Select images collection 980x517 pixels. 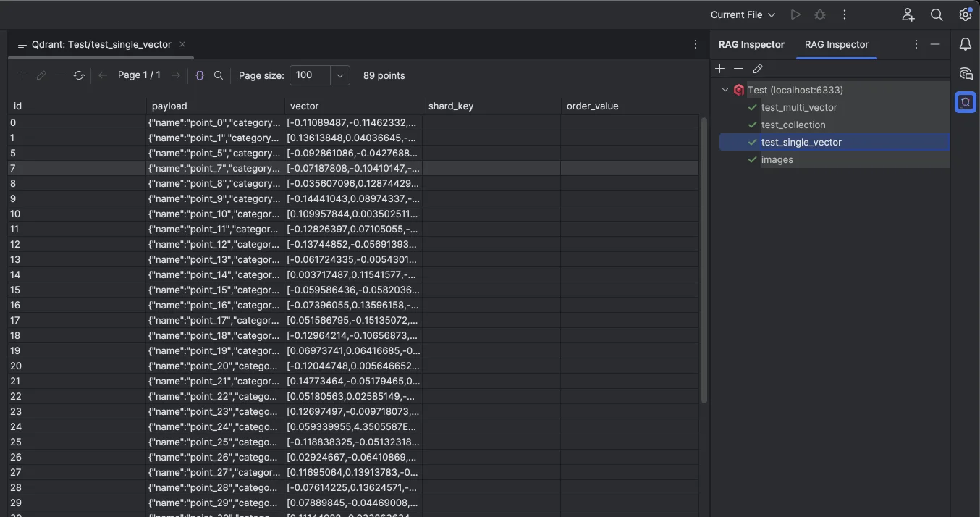(777, 159)
